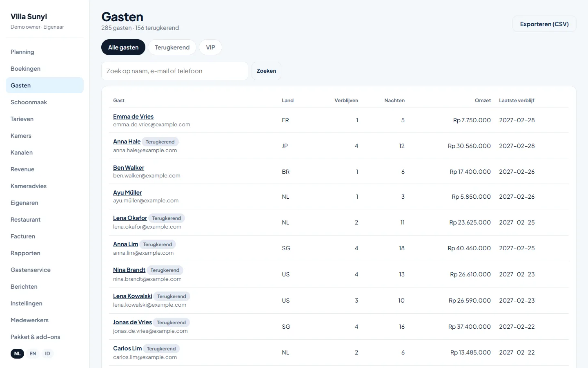Click email anna.hale@example.com
The width and height of the screenshot is (588, 368).
click(145, 150)
